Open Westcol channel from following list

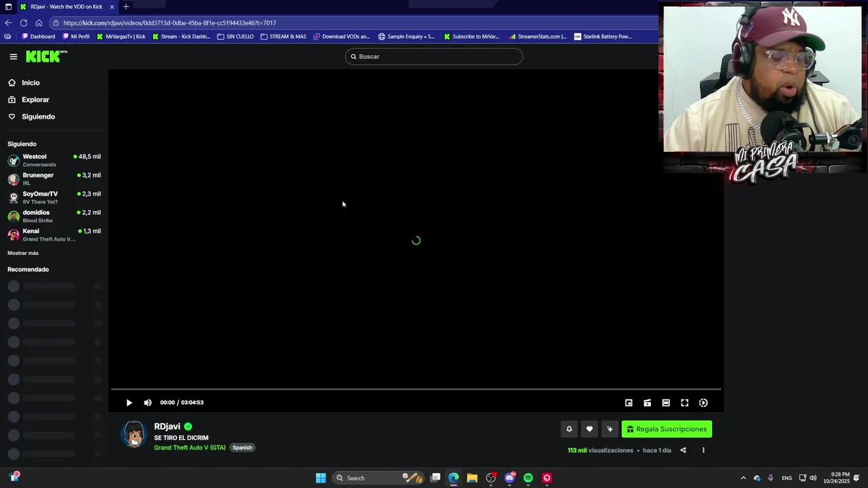point(54,161)
